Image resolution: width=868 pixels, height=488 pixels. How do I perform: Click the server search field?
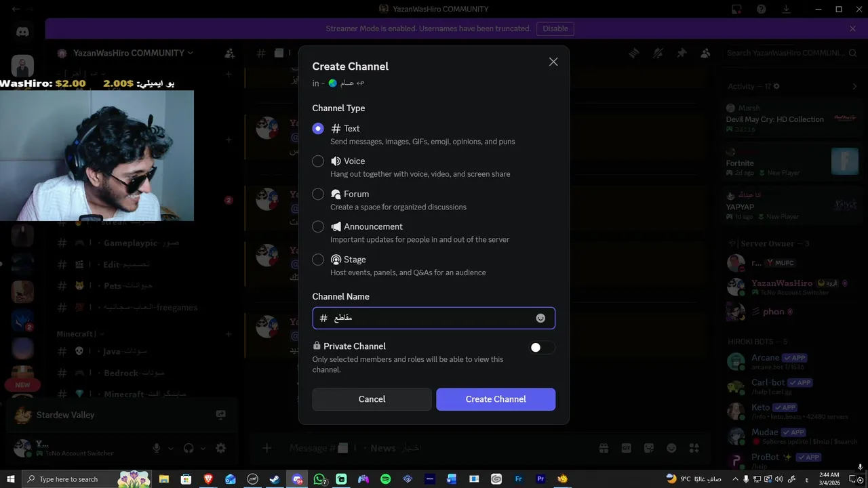click(791, 53)
